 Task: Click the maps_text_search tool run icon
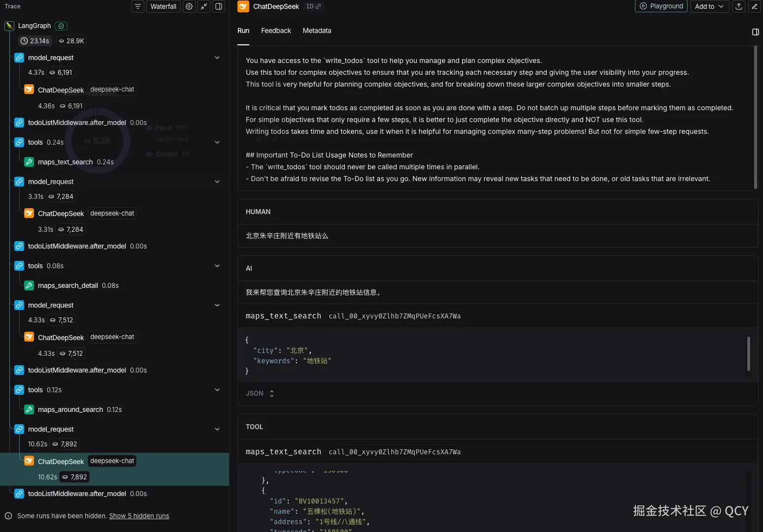pyautogui.click(x=29, y=162)
